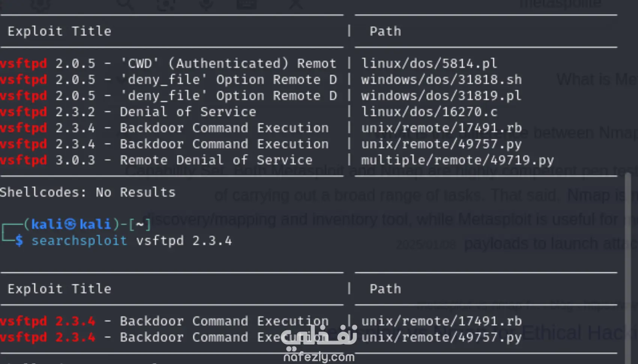Click the X icon in top toolbar
The width and height of the screenshot is (638, 364).
pos(296,4)
